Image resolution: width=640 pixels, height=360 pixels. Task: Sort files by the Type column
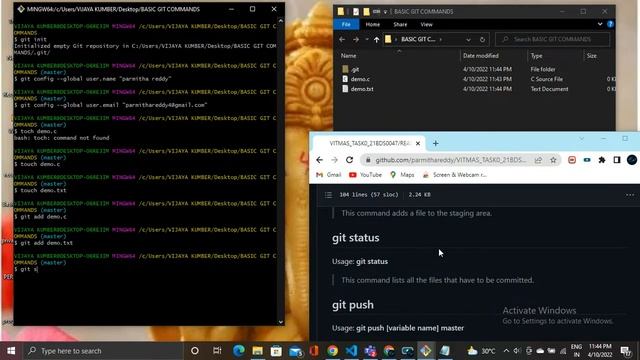point(536,56)
